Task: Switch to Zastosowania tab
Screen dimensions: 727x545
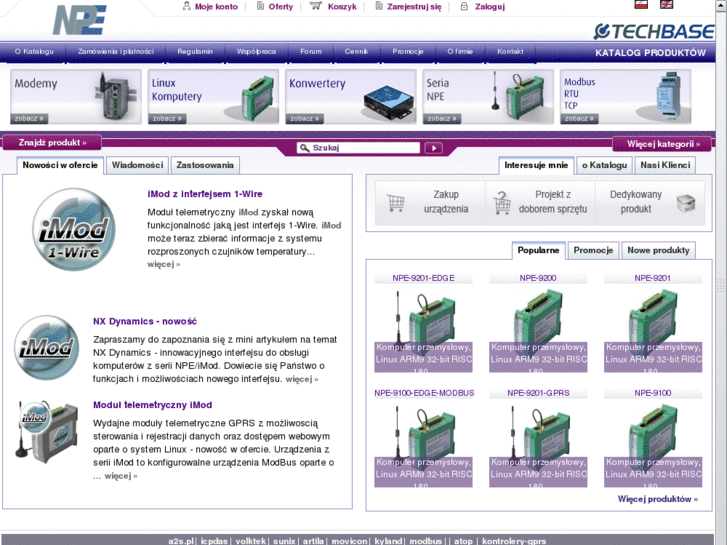Action: [x=205, y=165]
